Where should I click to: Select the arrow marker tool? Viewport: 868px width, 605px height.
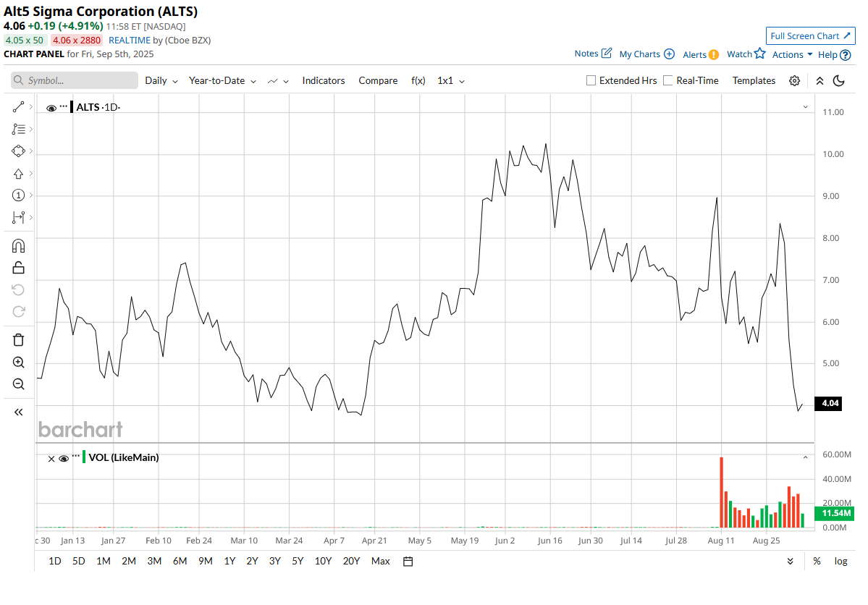18,174
